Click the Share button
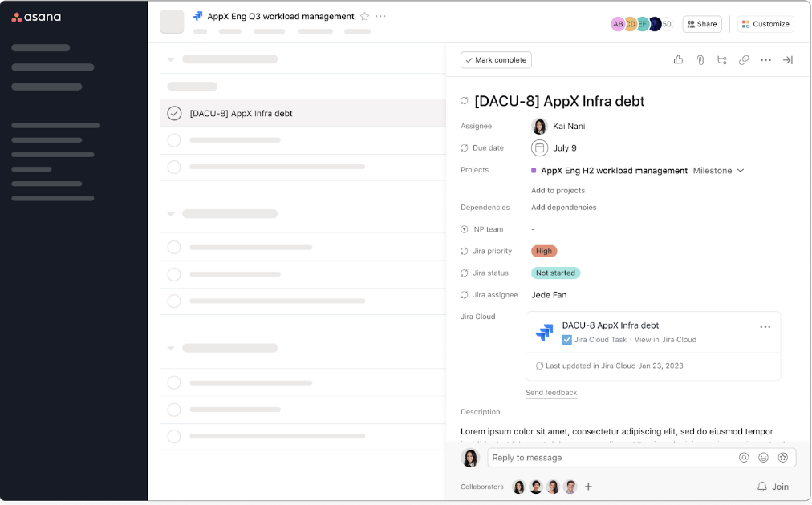 pyautogui.click(x=701, y=23)
